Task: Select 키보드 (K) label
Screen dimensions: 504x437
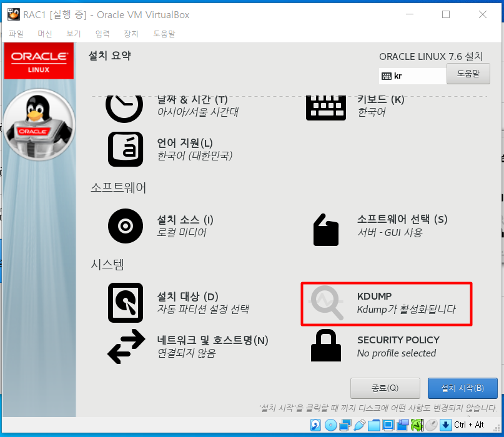Action: click(380, 100)
